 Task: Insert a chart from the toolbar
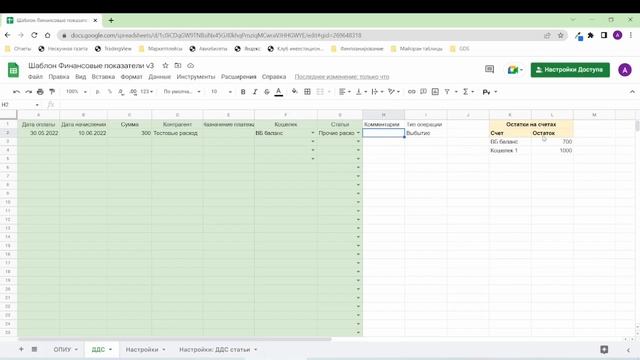(x=435, y=92)
